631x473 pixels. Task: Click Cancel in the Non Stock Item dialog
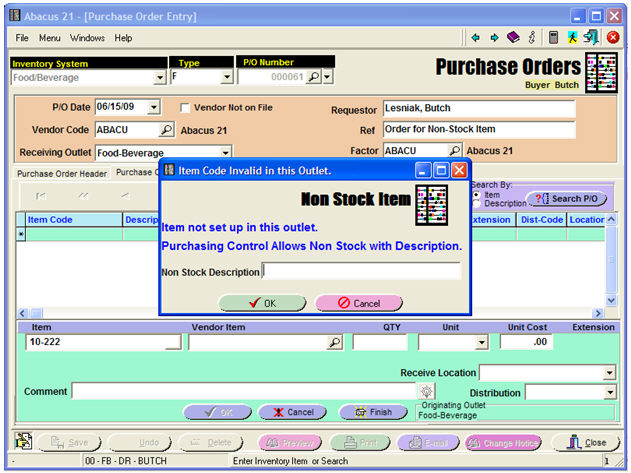359,303
